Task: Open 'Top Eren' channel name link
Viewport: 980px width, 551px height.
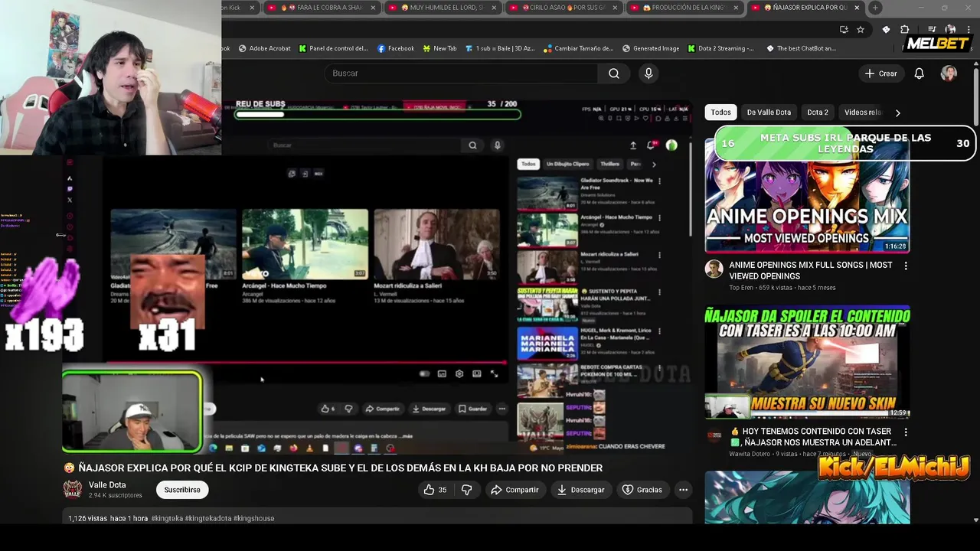Action: (741, 288)
